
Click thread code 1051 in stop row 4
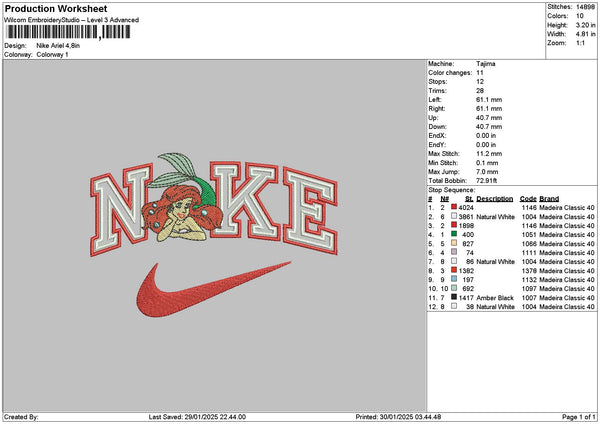pos(529,235)
